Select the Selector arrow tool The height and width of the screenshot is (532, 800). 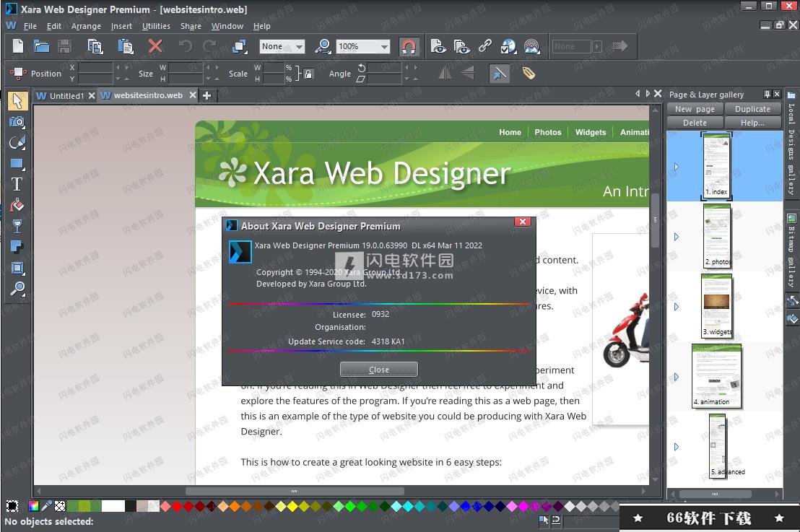tap(17, 101)
